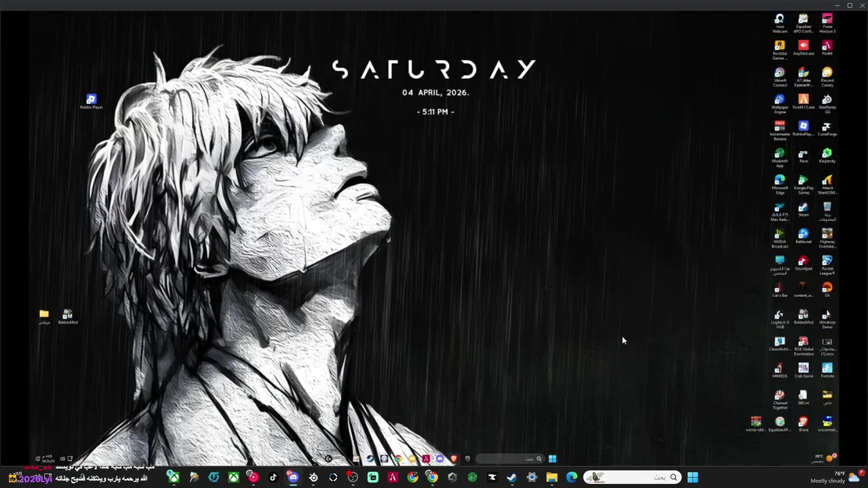The height and width of the screenshot is (488, 868).
Task: Select the Microsoft Edge desktop shortcut
Action: (780, 184)
